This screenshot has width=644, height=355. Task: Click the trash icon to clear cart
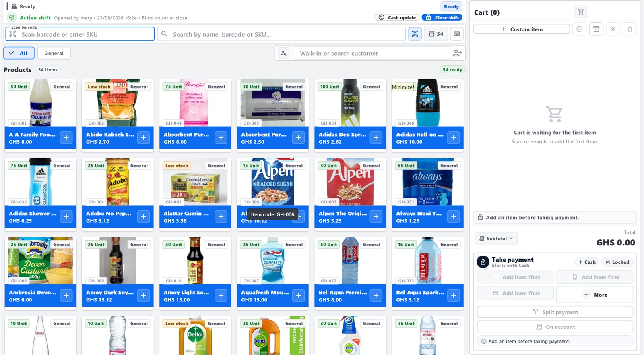point(630,29)
